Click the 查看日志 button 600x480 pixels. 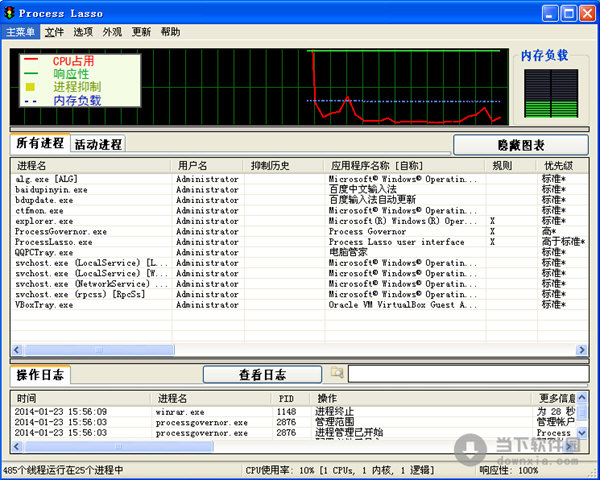click(262, 375)
